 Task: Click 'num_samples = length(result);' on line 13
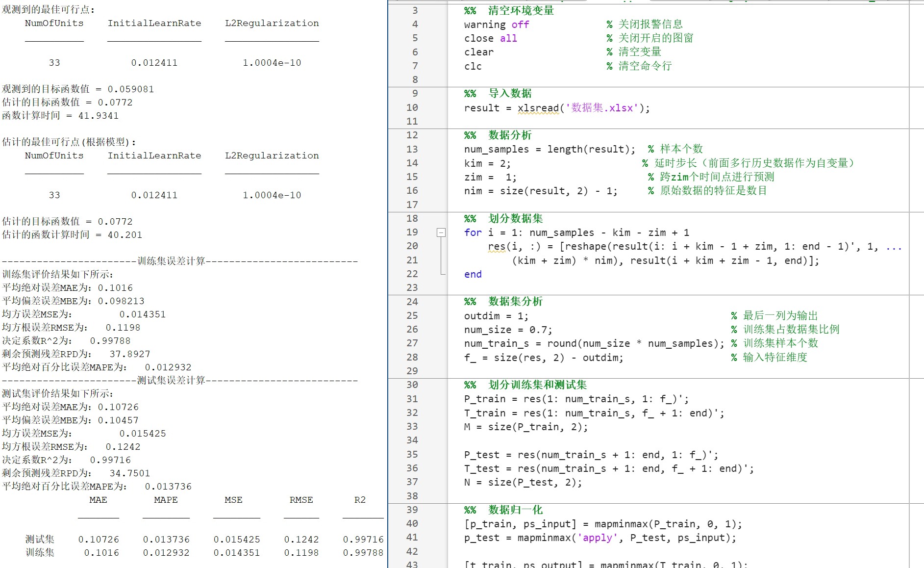coord(549,149)
